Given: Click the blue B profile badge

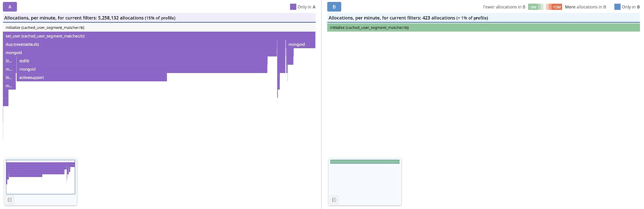Looking at the screenshot, I should [x=334, y=7].
